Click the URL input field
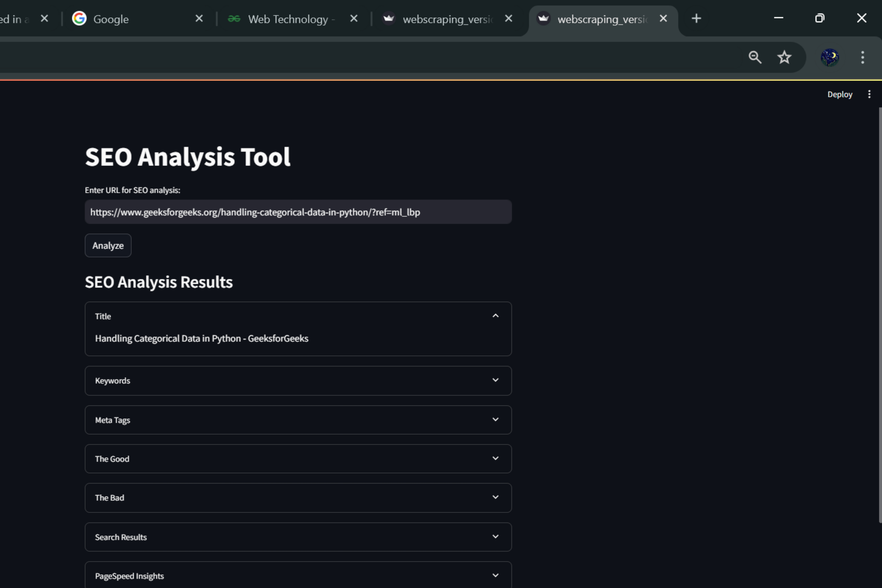 click(x=298, y=212)
